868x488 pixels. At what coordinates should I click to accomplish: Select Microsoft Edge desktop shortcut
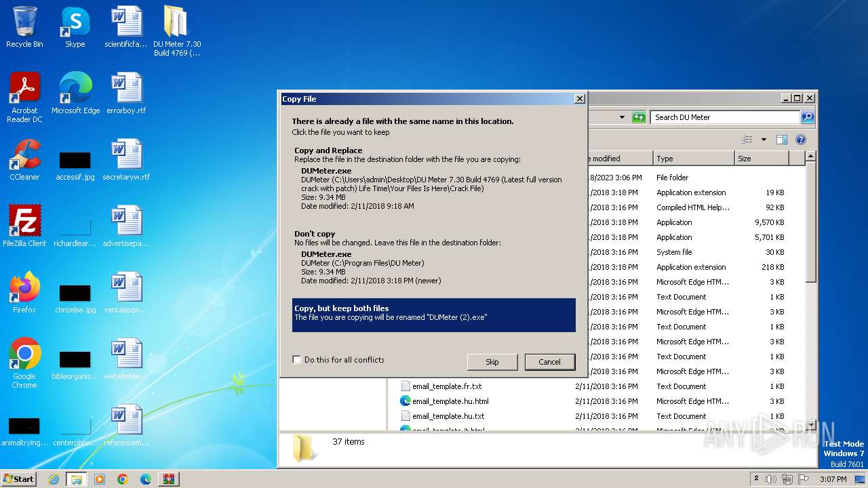pos(75,94)
